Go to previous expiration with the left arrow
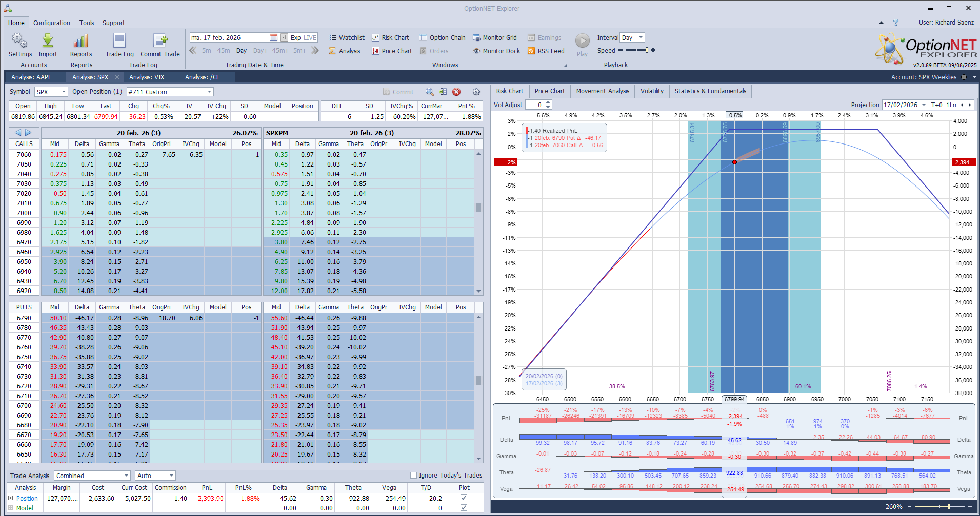The image size is (980, 516). click(x=18, y=132)
